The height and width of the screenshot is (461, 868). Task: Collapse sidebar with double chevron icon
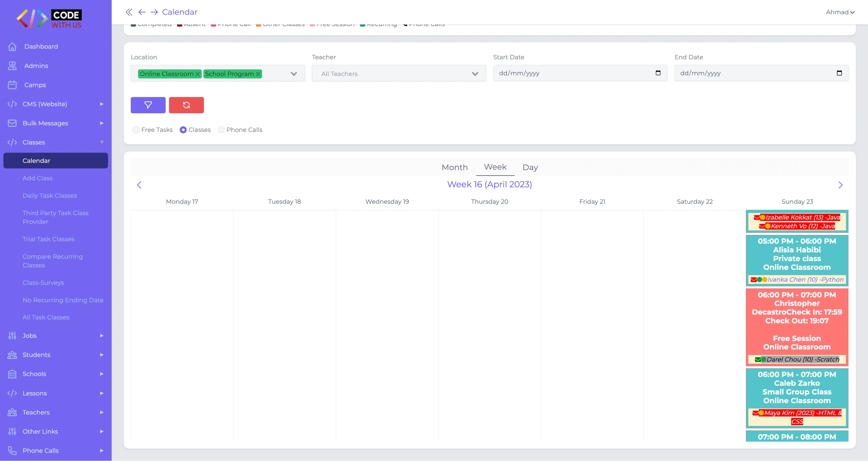[x=129, y=12]
